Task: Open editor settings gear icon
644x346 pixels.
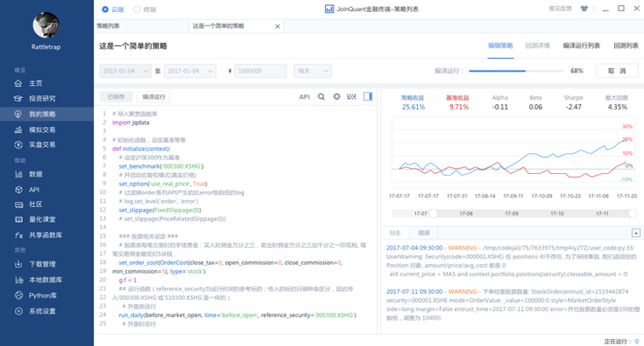Action: pos(337,97)
